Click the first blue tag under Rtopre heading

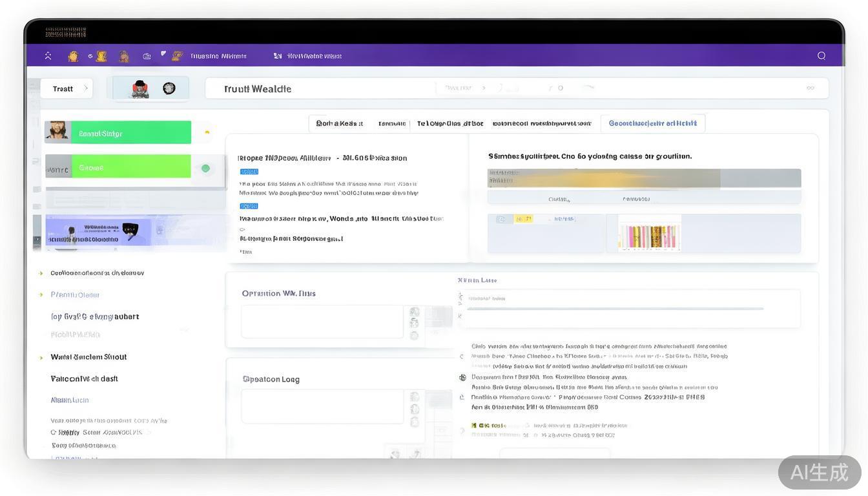249,172
